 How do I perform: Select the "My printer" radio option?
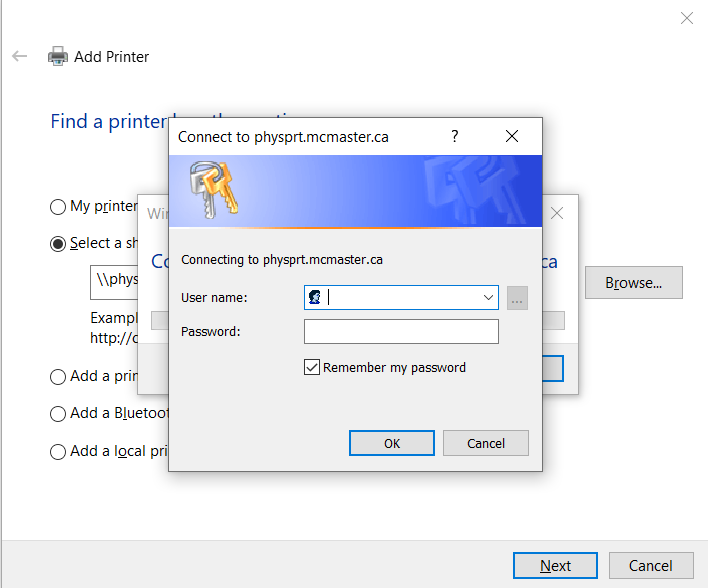coord(58,207)
